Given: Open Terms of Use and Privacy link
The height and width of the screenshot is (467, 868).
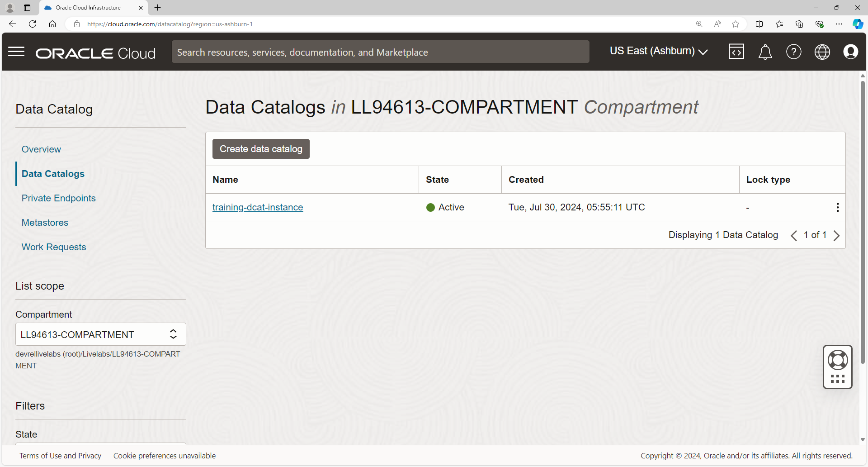Looking at the screenshot, I should [x=60, y=456].
